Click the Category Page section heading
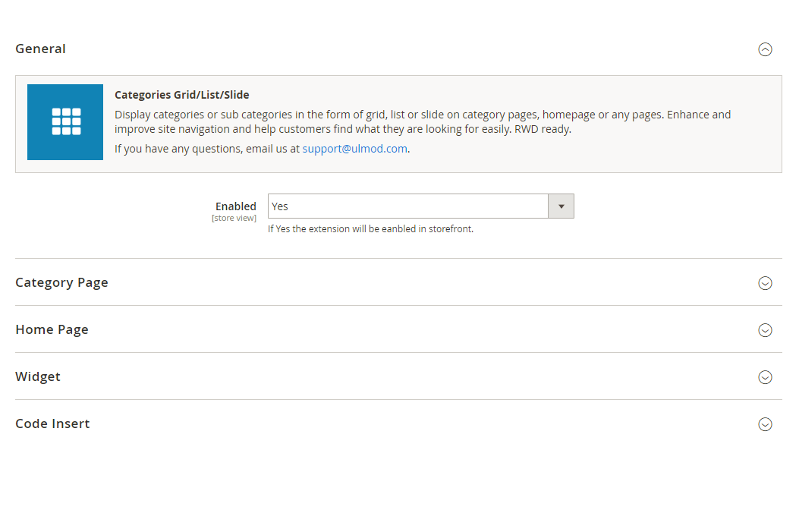Screen dimensions: 799x532 click(x=61, y=282)
